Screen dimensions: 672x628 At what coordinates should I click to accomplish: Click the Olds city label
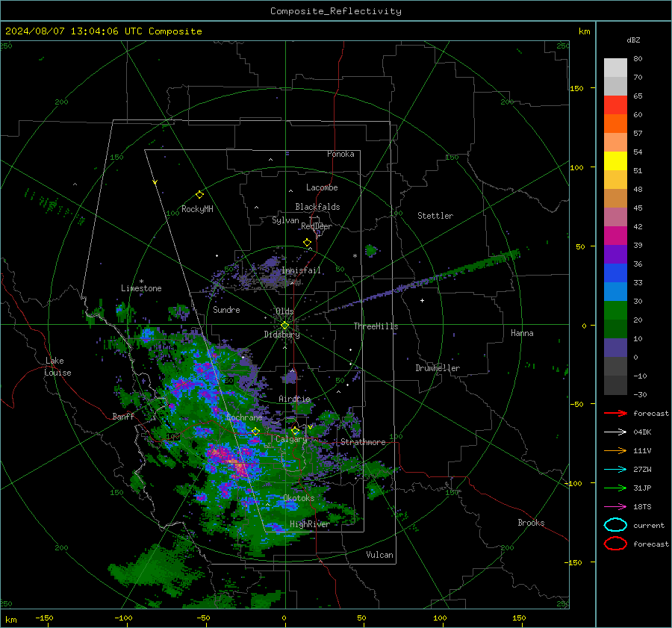click(x=284, y=311)
